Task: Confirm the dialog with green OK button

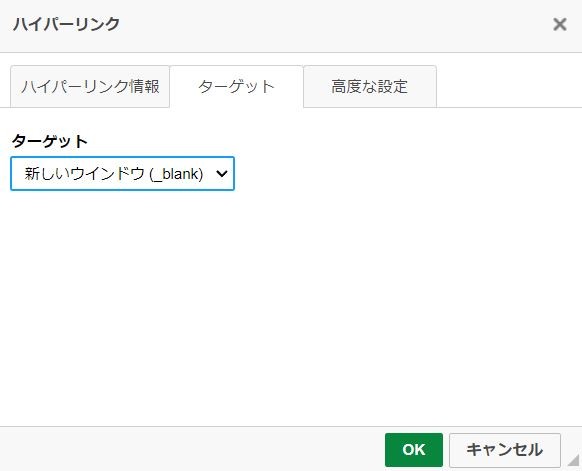Action: pos(414,450)
